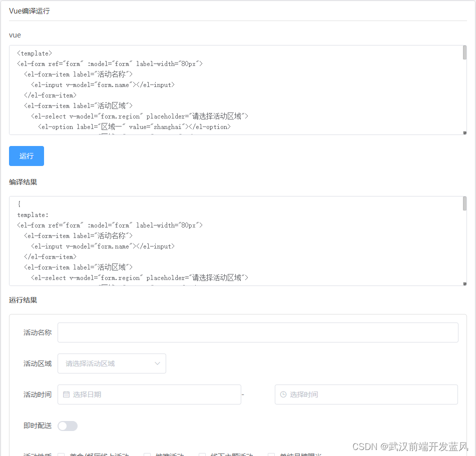Click the calendar icon in the 选择日期 field
Screen dimensions: 476x456
(66, 394)
